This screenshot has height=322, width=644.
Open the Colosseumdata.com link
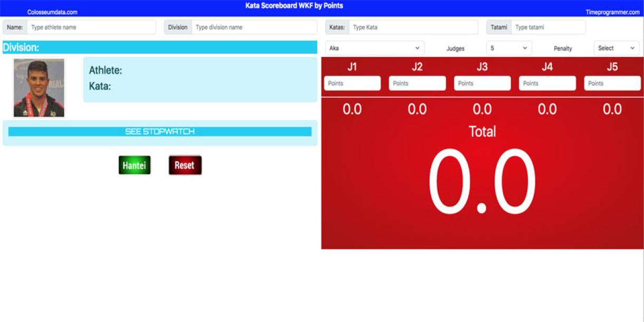click(52, 12)
